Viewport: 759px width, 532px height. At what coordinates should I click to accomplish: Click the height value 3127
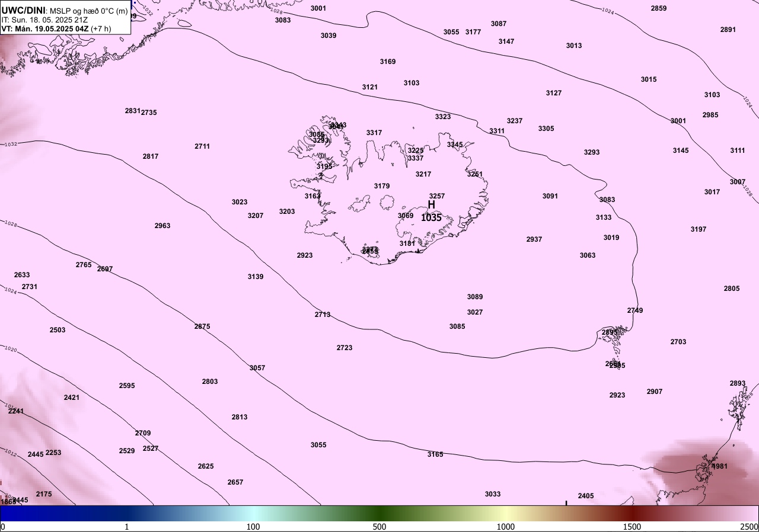[554, 93]
